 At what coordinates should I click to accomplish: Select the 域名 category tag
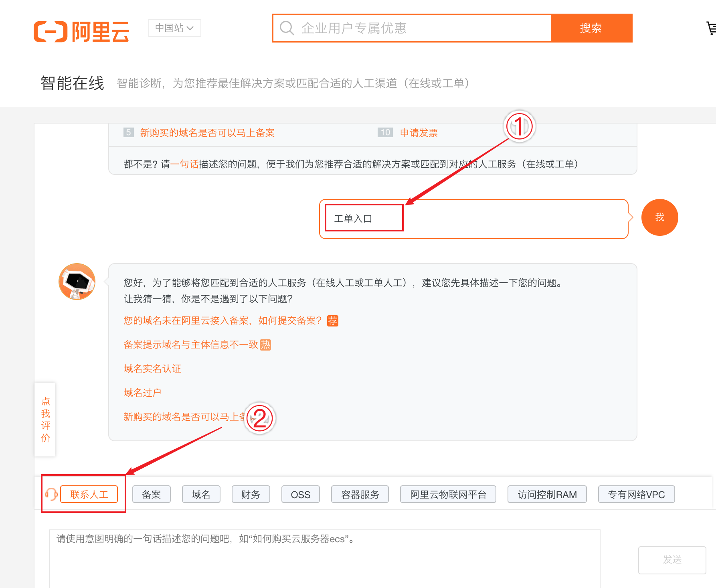(x=201, y=494)
